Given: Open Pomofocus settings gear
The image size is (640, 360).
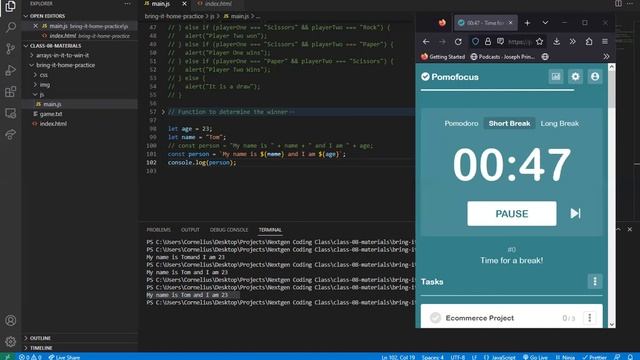Looking at the screenshot, I should point(576,76).
